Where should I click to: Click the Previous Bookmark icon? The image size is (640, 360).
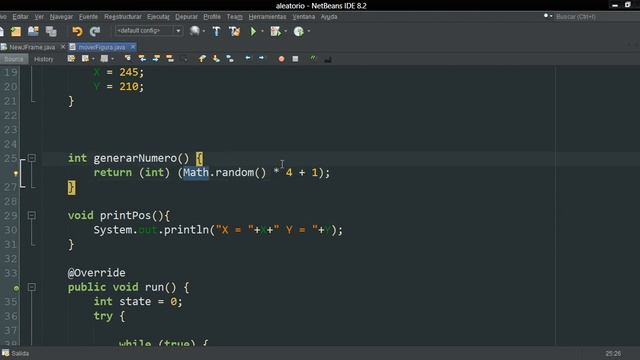(x=202, y=59)
